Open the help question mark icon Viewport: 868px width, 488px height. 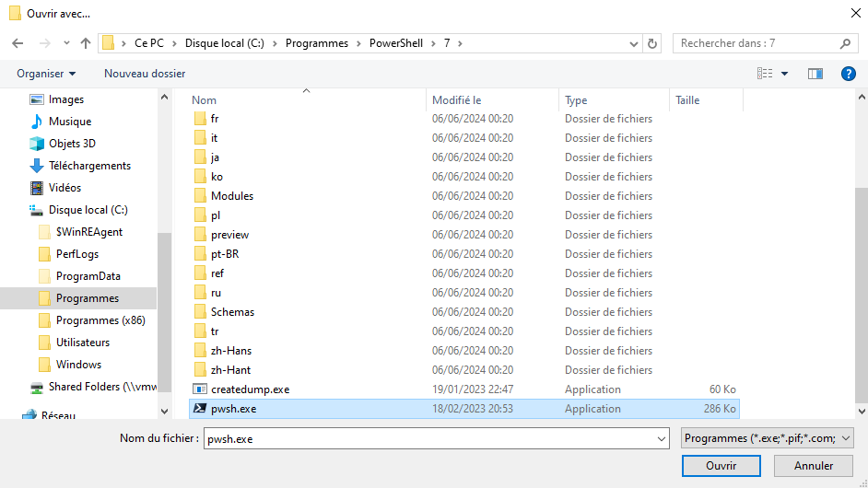(848, 74)
